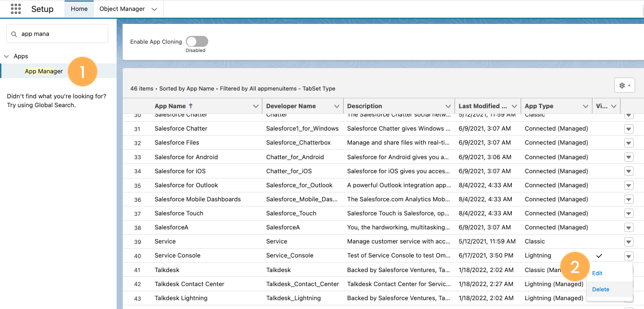This screenshot has width=644, height=309.
Task: Toggle Enable App Cloning switch
Action: pyautogui.click(x=197, y=42)
